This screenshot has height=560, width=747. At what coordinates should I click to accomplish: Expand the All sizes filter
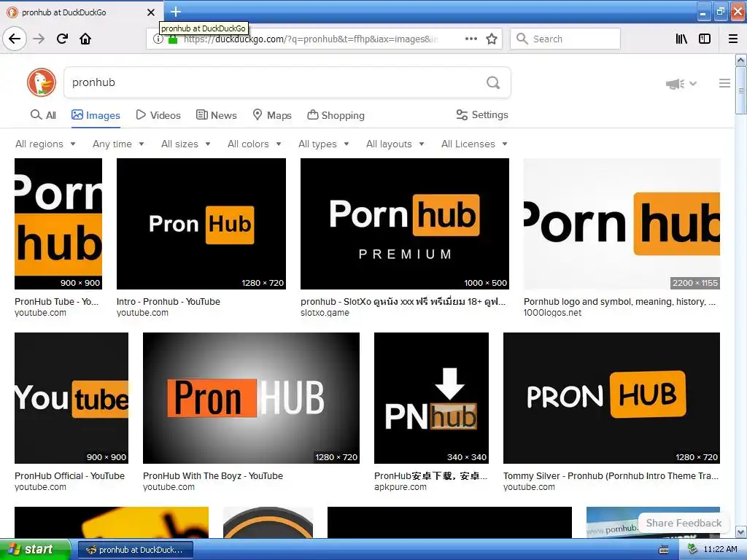tap(186, 144)
